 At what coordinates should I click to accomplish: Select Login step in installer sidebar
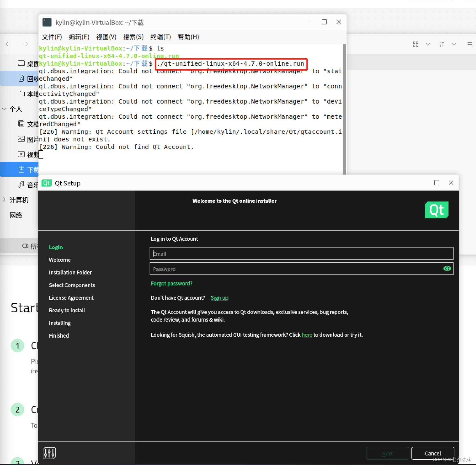[x=56, y=247]
